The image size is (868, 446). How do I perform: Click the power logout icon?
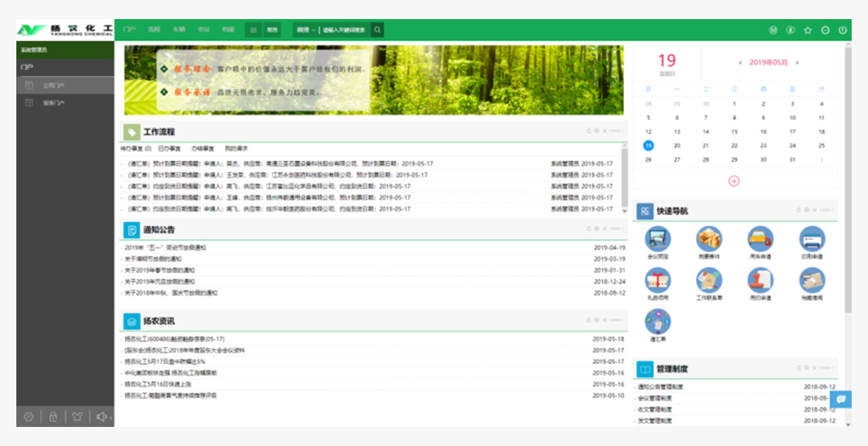point(843,30)
